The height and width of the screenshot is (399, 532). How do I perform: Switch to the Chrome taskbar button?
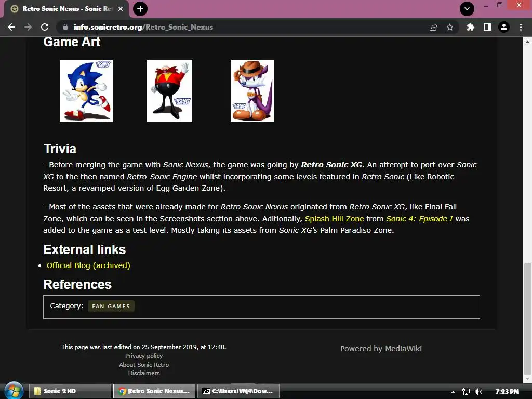154,391
